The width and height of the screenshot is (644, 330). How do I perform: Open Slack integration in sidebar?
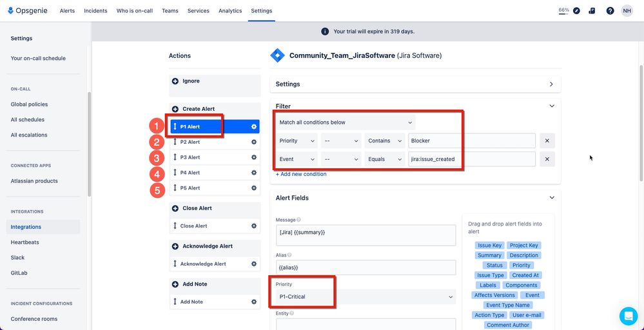tap(17, 258)
